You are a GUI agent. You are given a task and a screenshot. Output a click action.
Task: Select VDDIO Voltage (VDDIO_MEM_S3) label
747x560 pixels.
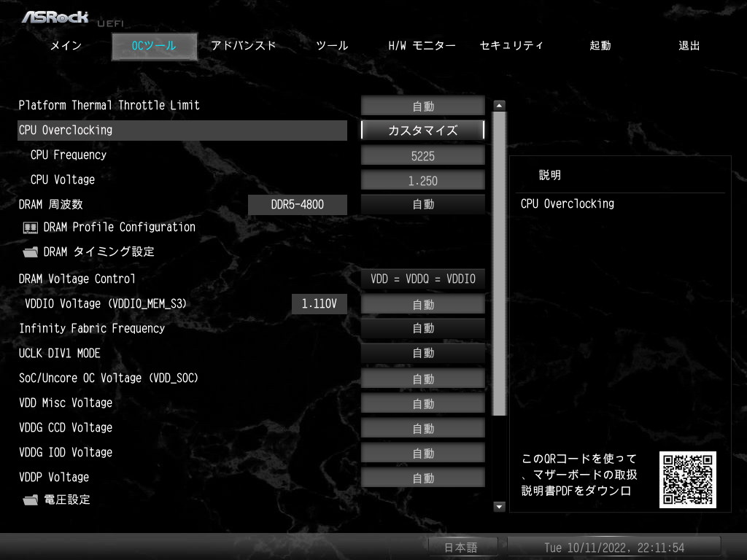pyautogui.click(x=106, y=303)
